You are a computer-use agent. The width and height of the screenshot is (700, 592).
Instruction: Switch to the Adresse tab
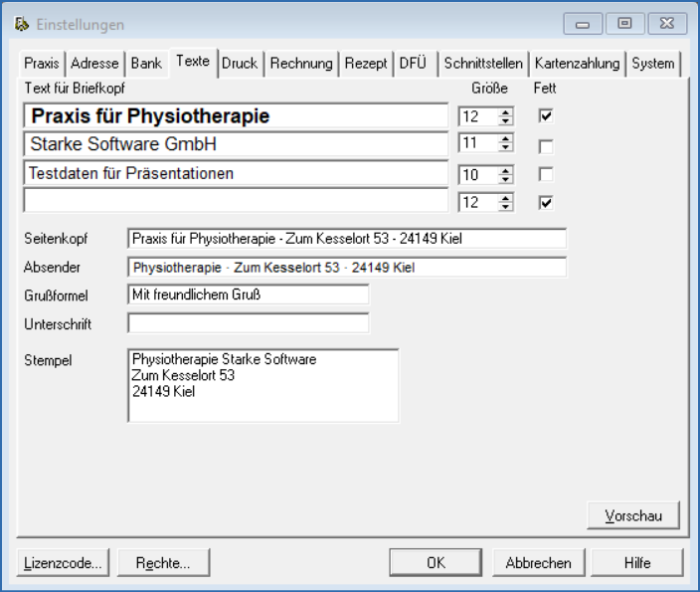pos(94,64)
